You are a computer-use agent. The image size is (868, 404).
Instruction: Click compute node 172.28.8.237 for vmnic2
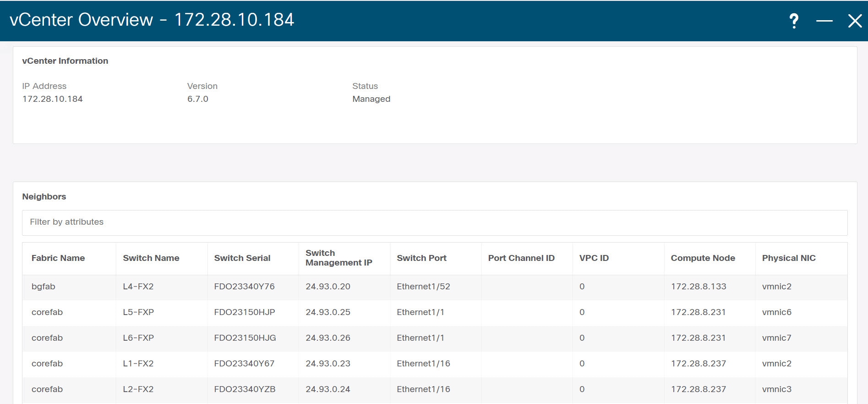click(699, 364)
